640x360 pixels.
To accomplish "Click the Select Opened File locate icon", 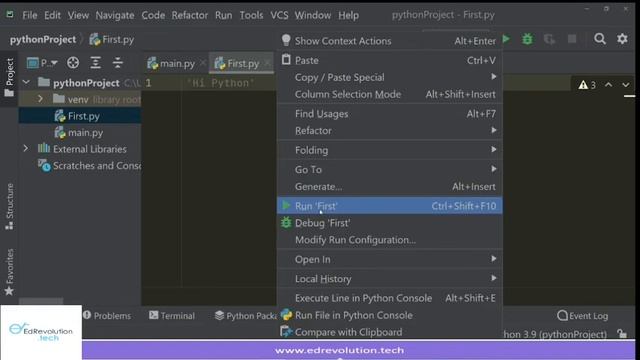I will pos(73,63).
